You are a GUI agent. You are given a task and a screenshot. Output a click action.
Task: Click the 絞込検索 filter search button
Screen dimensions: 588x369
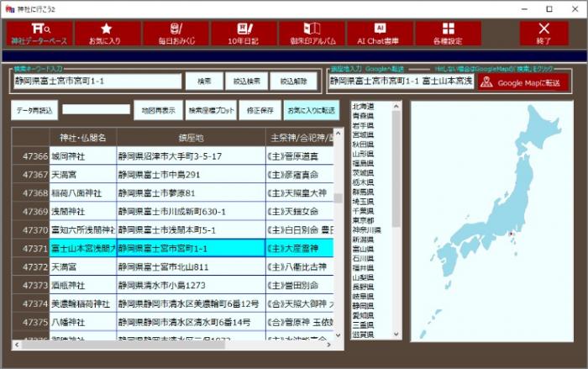pos(247,82)
